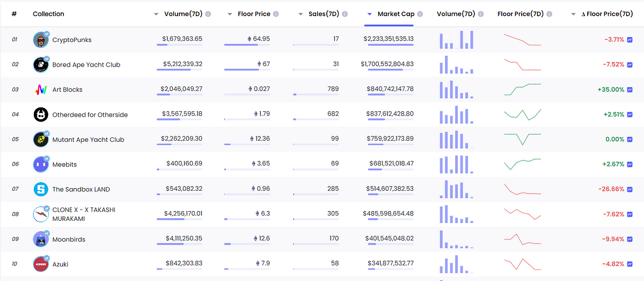
Task: Open chart icon beside Mutant Ape 0.00%
Action: click(x=630, y=139)
